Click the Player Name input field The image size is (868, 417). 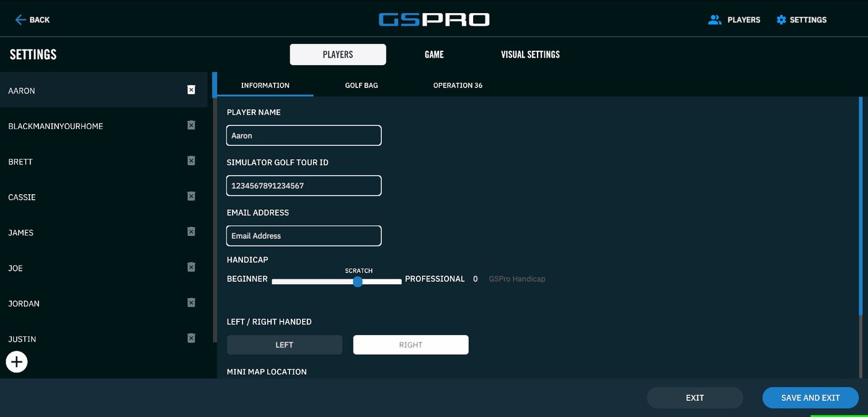(304, 135)
